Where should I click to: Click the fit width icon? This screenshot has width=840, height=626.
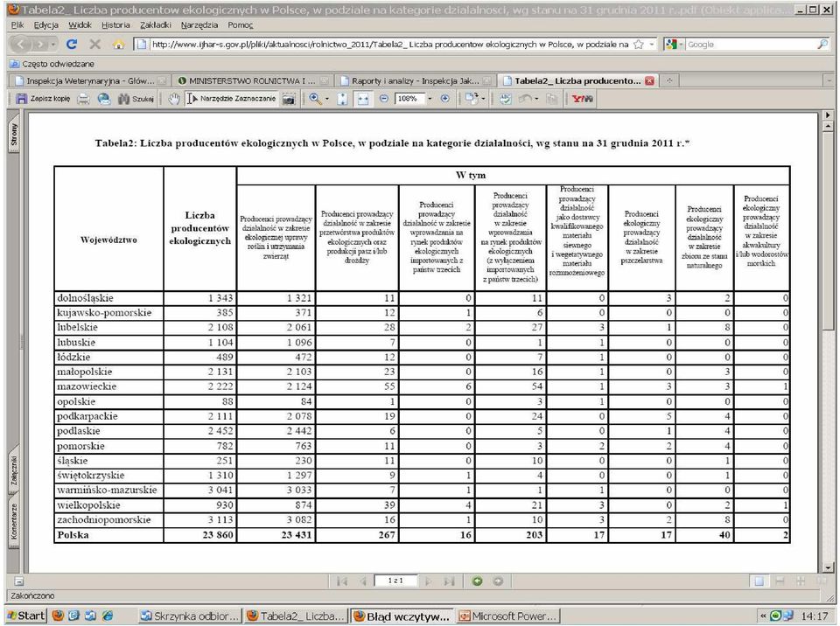pyautogui.click(x=363, y=99)
